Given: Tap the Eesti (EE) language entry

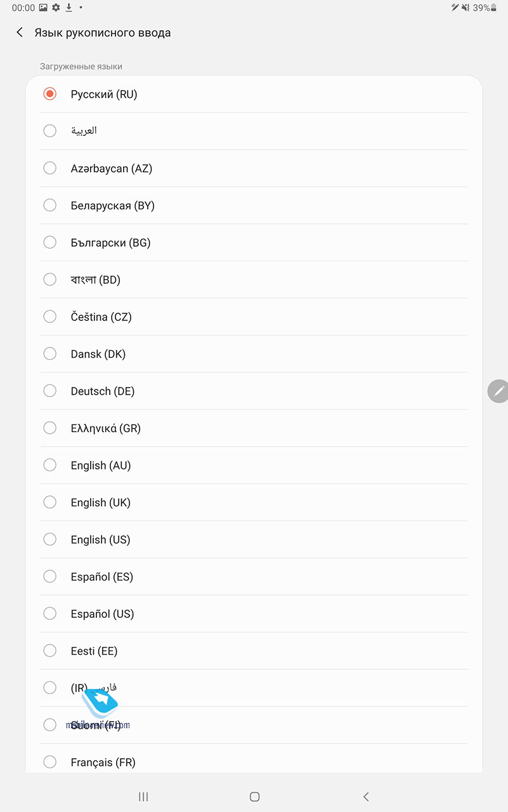Looking at the screenshot, I should click(x=94, y=651).
